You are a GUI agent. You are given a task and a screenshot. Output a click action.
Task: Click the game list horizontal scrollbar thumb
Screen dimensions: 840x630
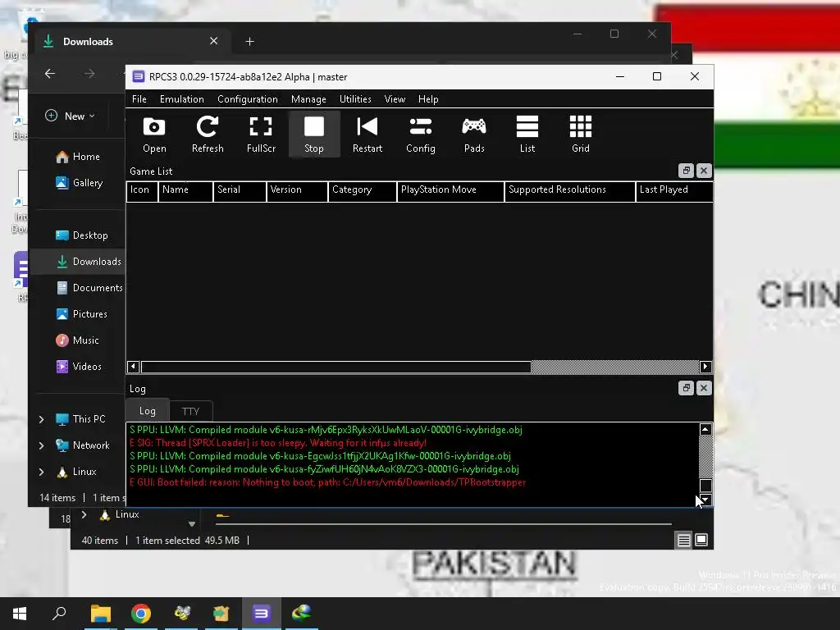pyautogui.click(x=336, y=367)
